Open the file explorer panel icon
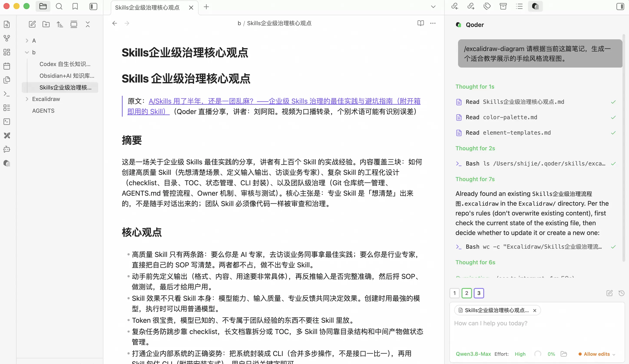629x364 pixels. point(43,7)
